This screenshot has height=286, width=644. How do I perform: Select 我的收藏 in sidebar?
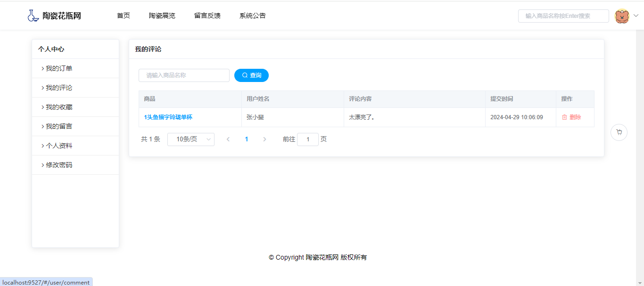pyautogui.click(x=59, y=107)
